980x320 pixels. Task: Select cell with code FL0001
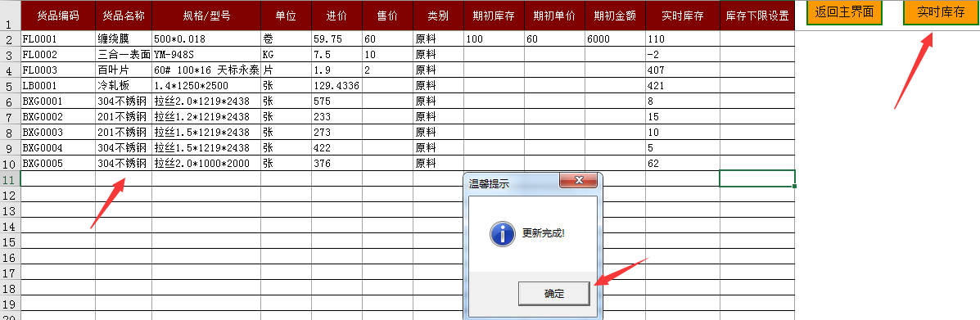tap(58, 38)
